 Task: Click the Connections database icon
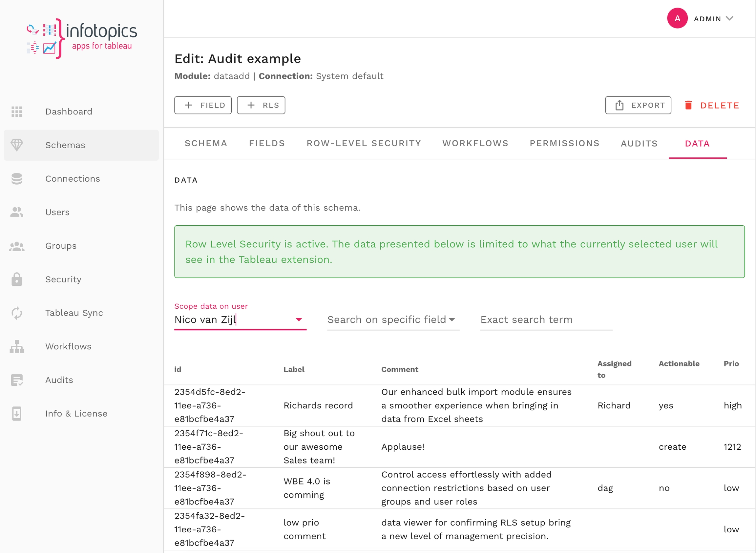click(17, 179)
